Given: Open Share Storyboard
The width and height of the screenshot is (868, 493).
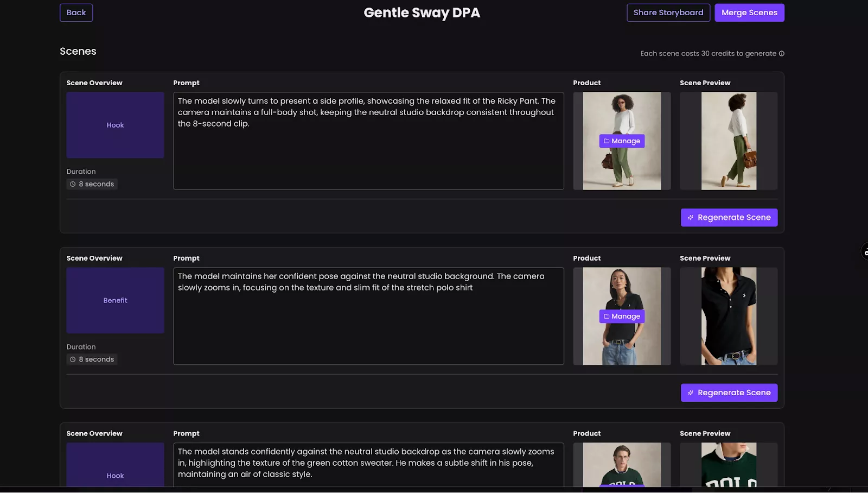Looking at the screenshot, I should (668, 12).
